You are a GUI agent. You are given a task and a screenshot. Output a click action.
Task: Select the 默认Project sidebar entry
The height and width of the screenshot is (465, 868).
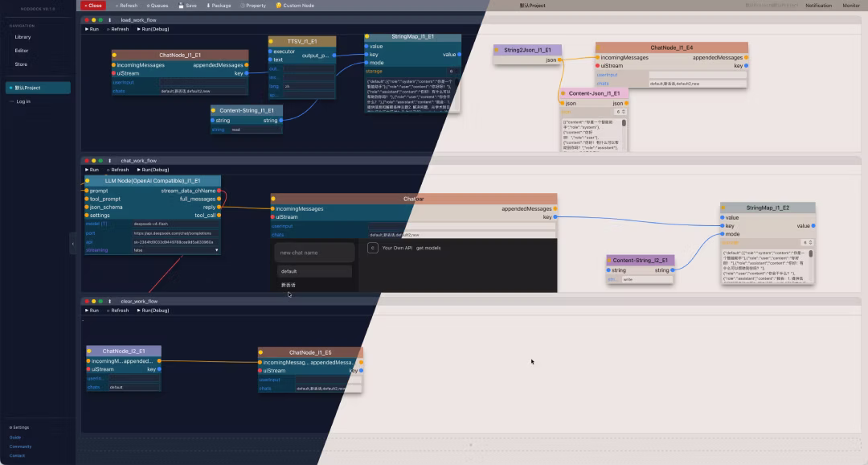(x=38, y=88)
